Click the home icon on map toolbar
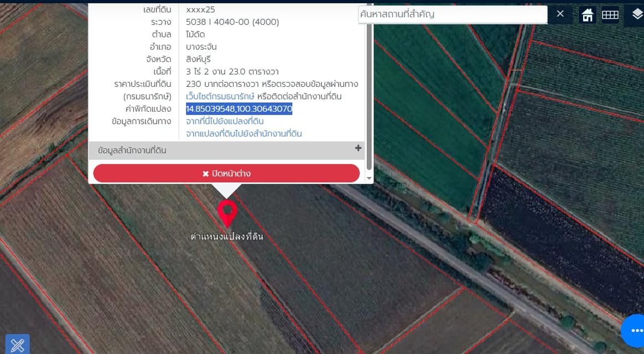This screenshot has height=354, width=644. 588,15
